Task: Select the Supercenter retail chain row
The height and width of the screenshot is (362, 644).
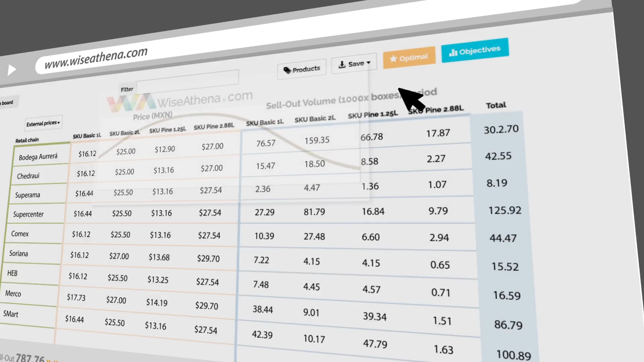Action: tap(28, 214)
